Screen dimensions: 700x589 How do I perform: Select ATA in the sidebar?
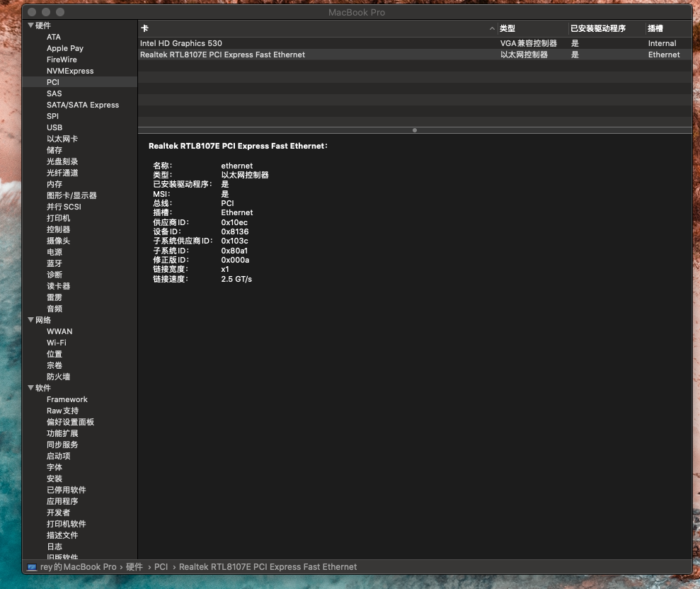pyautogui.click(x=54, y=37)
